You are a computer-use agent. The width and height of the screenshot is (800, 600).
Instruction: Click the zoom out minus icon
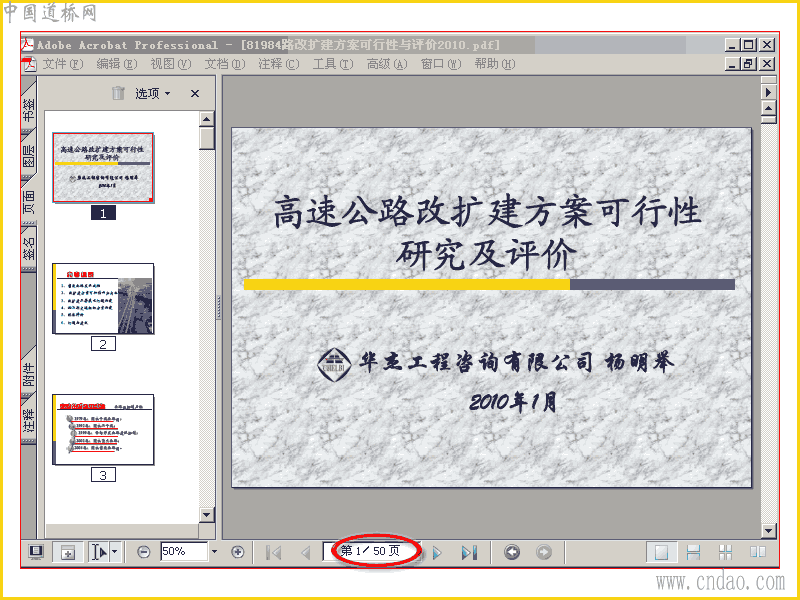[144, 552]
